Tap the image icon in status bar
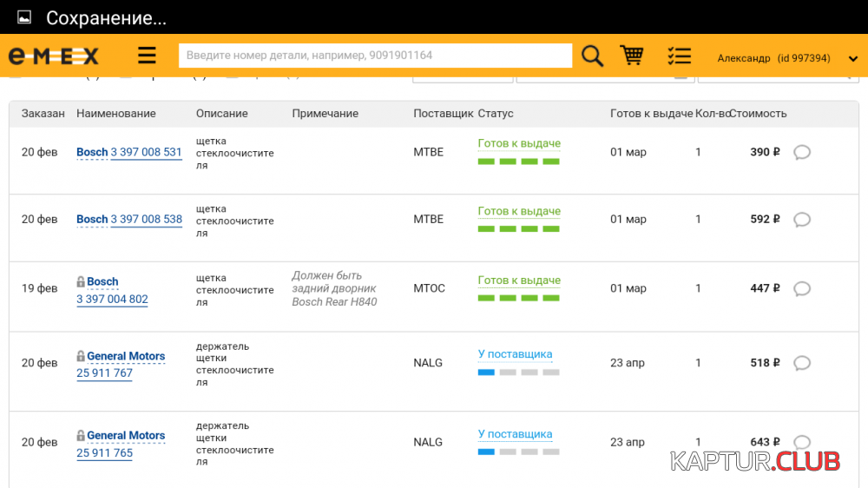868x488 pixels. click(x=24, y=17)
